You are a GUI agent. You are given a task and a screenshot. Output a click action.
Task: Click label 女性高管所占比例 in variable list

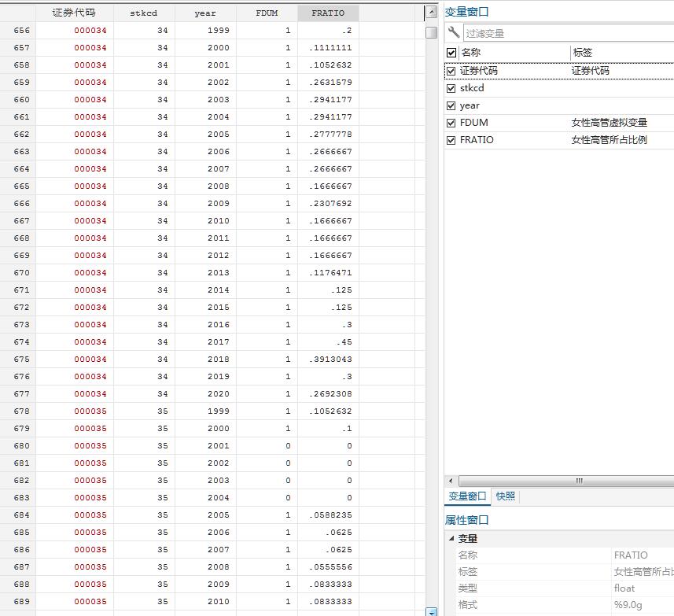[609, 140]
